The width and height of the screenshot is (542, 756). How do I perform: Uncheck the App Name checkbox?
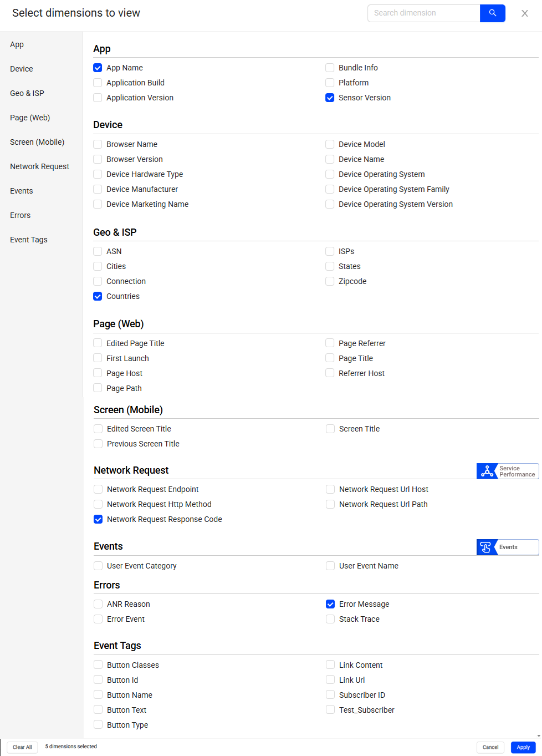[98, 68]
